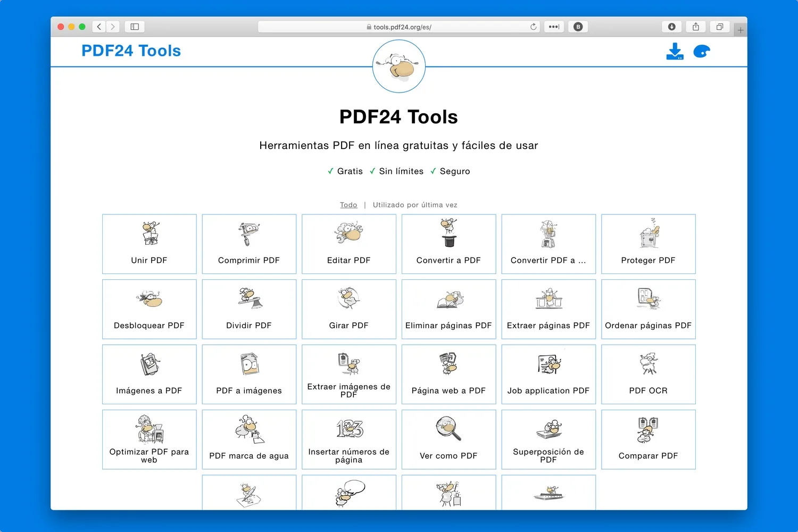Open the paintbrush theme icon

tap(702, 51)
